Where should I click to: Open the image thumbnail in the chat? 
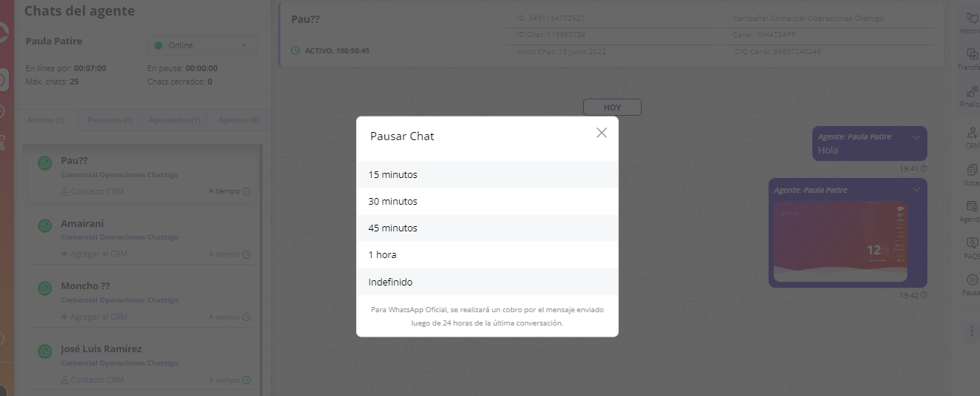click(840, 242)
